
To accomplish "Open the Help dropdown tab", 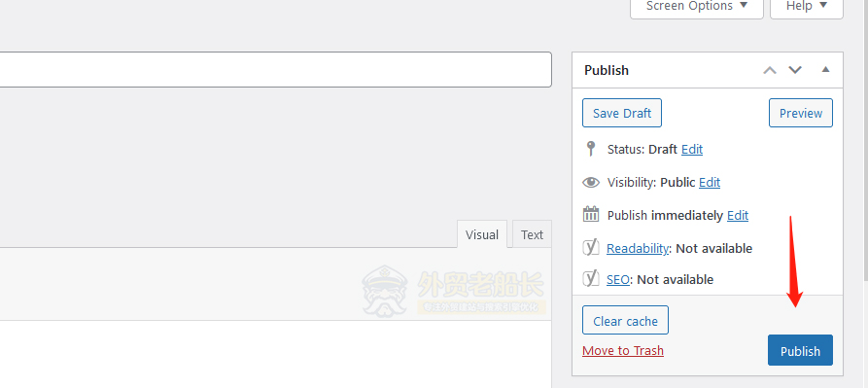I will pos(807,7).
